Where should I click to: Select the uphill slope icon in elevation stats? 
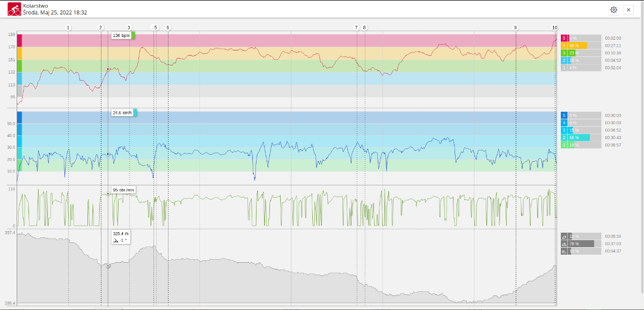coord(564,236)
